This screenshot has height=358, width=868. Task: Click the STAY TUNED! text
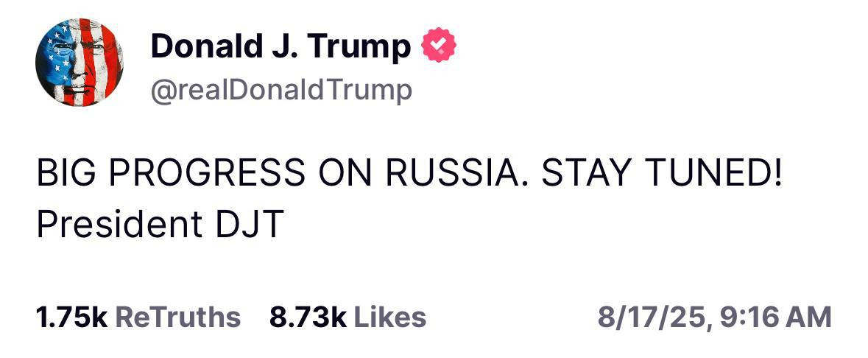pyautogui.click(x=661, y=173)
